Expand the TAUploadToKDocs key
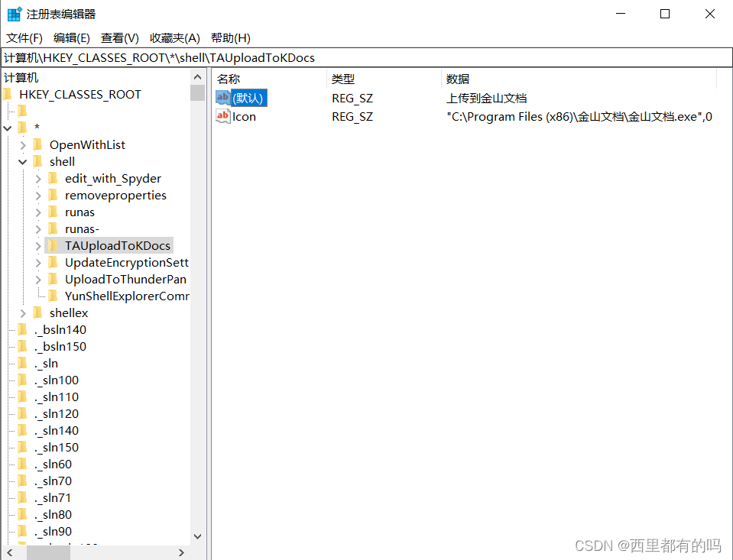The width and height of the screenshot is (733, 560). (38, 246)
